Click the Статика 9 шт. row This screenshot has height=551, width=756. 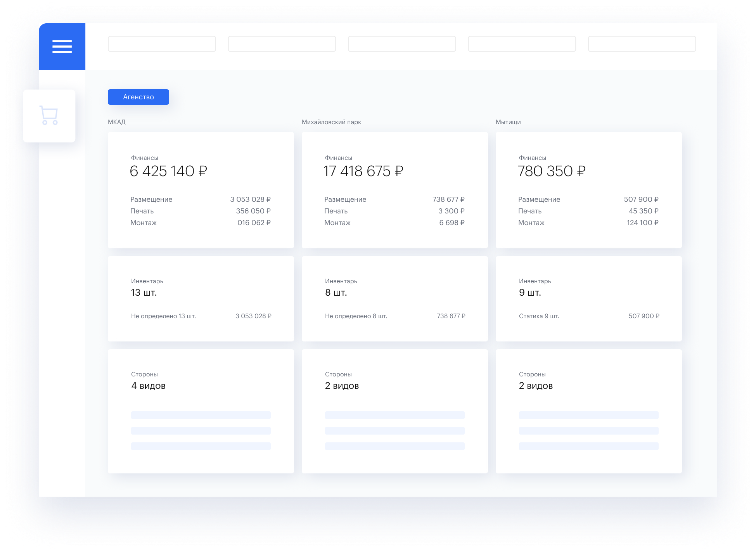click(x=588, y=316)
